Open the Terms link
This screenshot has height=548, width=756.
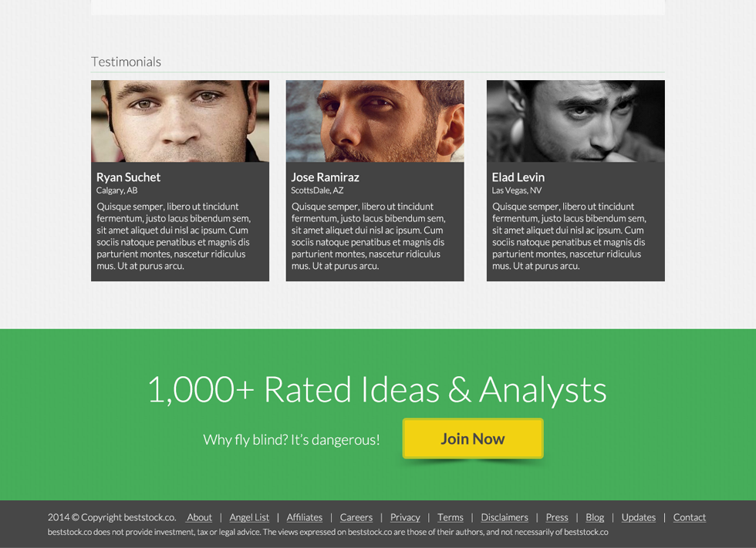pos(451,517)
